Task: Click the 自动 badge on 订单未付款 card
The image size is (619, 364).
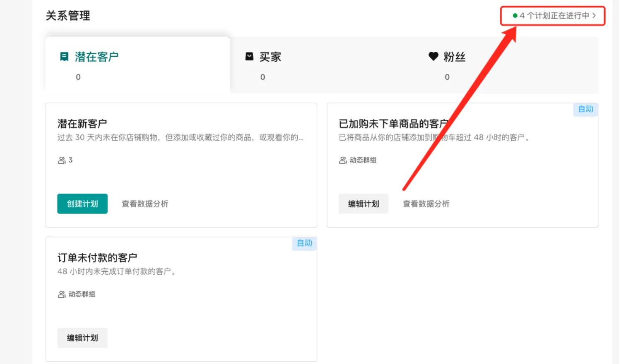Action: point(304,243)
